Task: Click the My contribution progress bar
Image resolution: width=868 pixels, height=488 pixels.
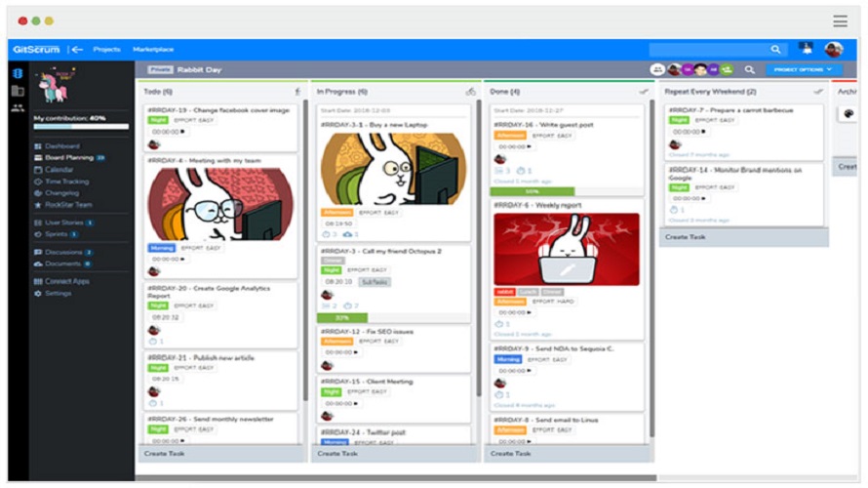Action: pyautogui.click(x=81, y=126)
